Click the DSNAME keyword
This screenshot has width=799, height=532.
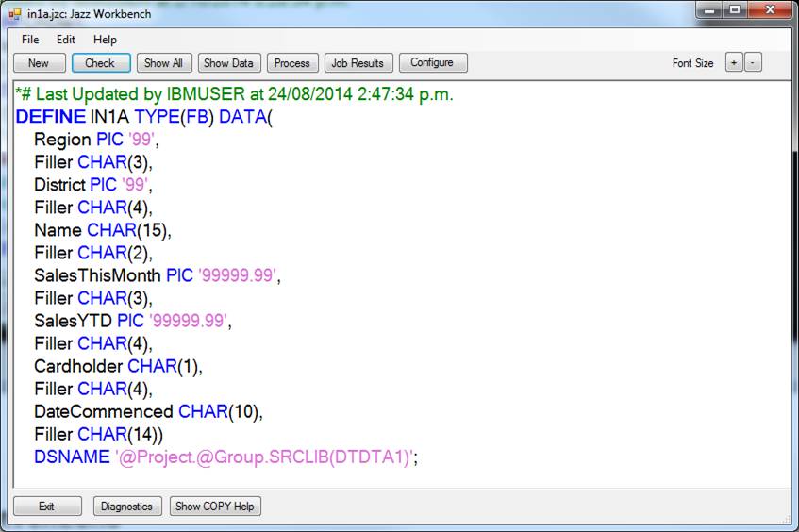point(72,457)
